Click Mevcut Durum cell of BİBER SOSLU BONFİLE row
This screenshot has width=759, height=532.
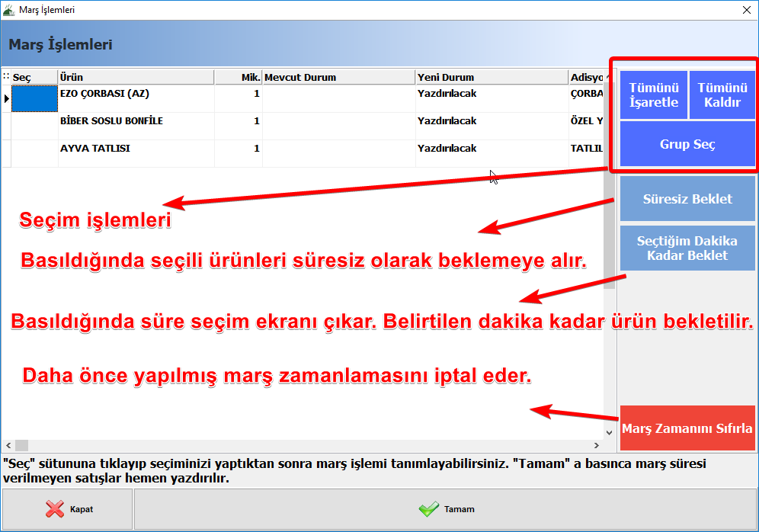point(339,127)
